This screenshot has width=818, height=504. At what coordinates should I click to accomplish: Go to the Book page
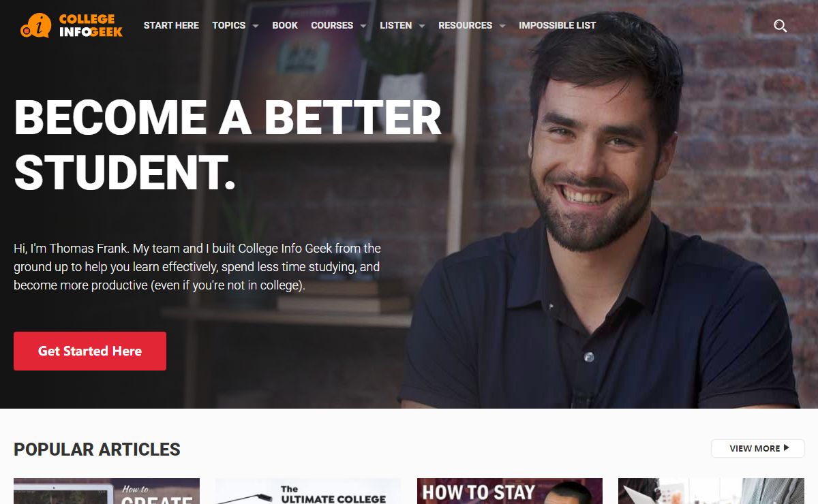coord(285,25)
